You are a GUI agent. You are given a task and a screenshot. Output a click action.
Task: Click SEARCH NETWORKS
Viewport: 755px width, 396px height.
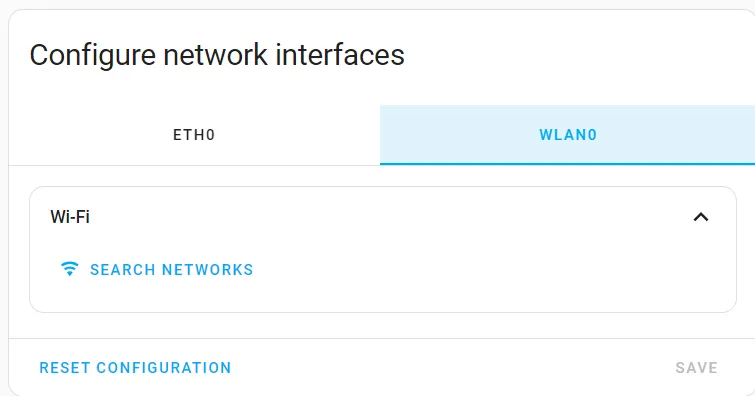[156, 269]
